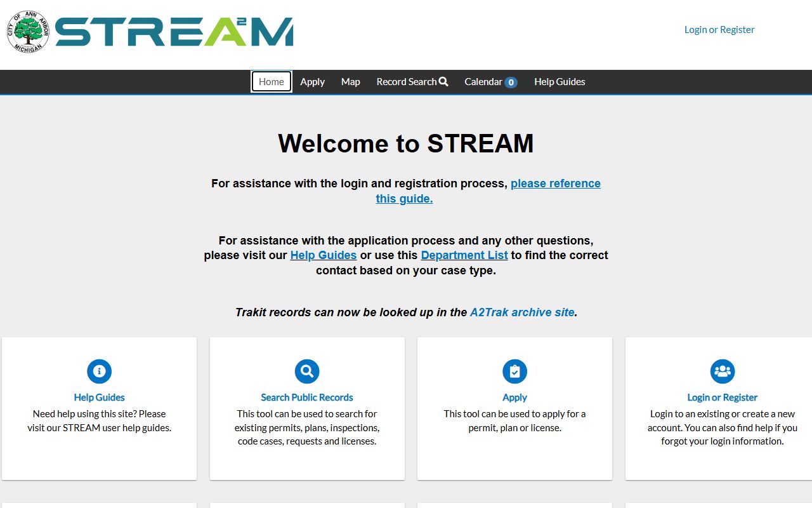Click the 'Trakit records can now' sentence

(x=406, y=312)
